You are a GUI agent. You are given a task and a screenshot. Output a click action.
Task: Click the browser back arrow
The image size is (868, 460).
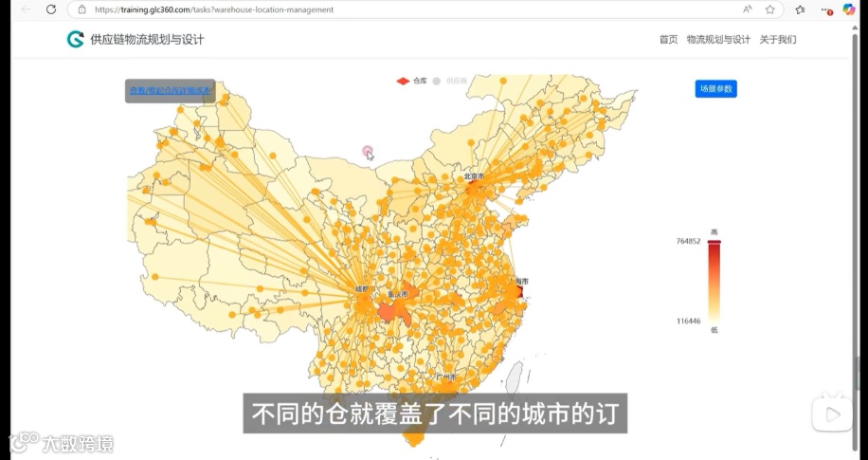(26, 9)
